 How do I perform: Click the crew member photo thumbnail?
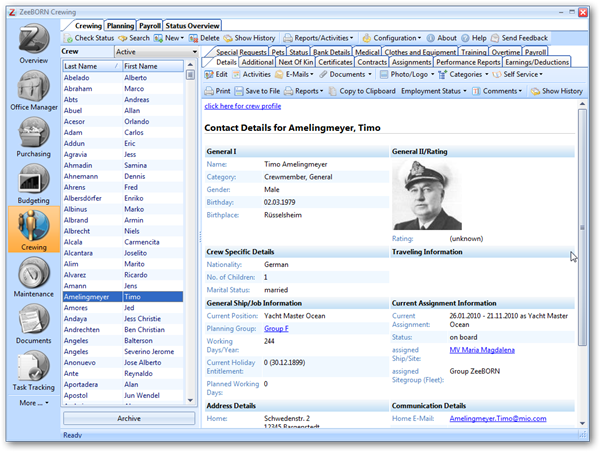point(427,195)
